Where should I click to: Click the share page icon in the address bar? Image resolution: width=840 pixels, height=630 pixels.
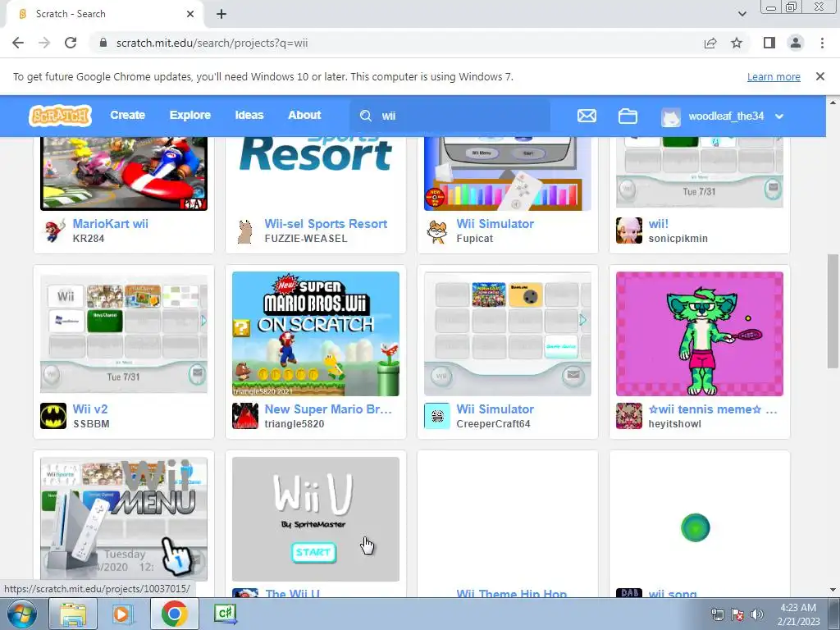click(x=710, y=43)
